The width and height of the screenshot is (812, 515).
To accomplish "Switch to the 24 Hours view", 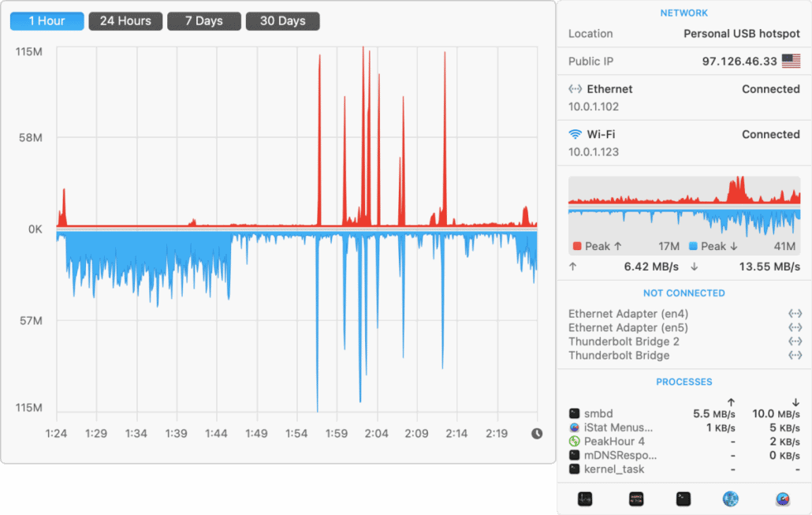I will (x=125, y=21).
